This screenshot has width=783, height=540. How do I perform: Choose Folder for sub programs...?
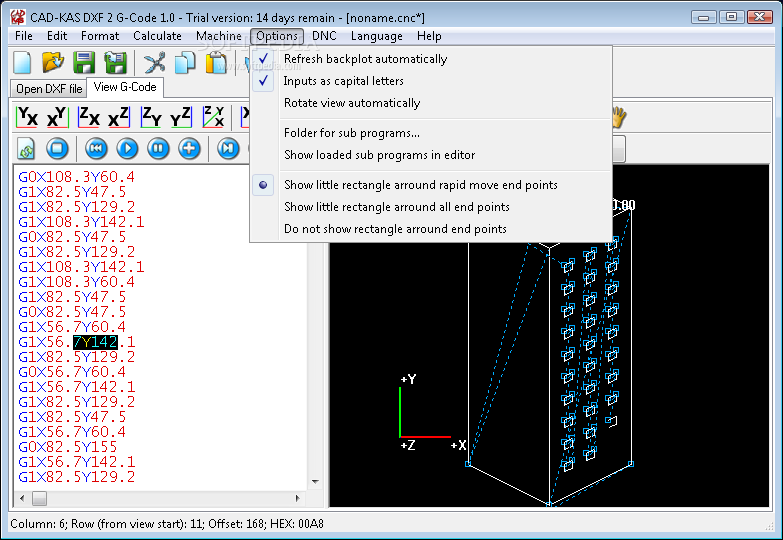point(431,133)
